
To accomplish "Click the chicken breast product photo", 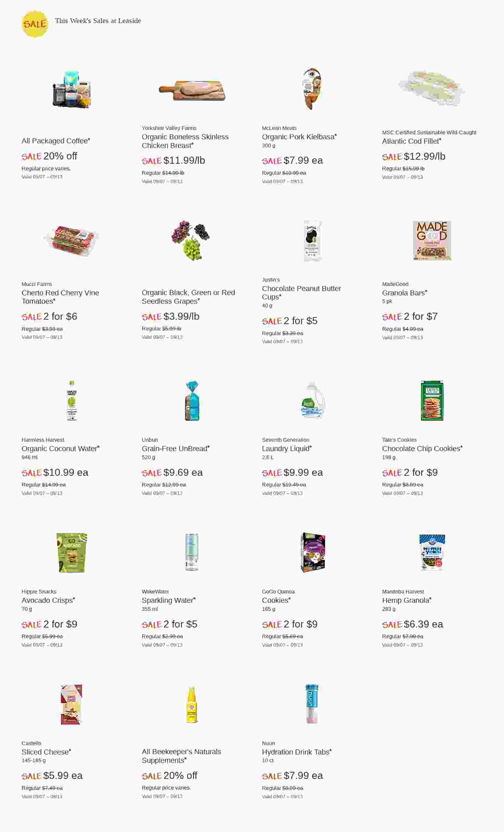I will click(x=192, y=90).
